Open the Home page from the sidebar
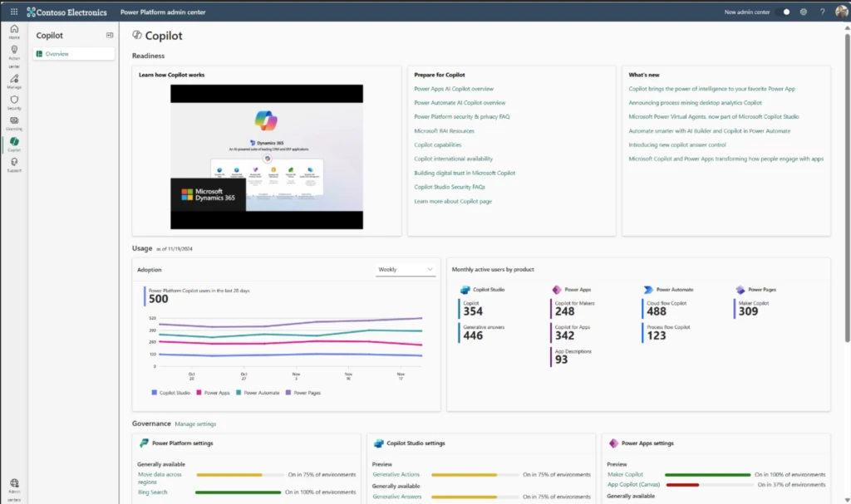 [x=13, y=31]
